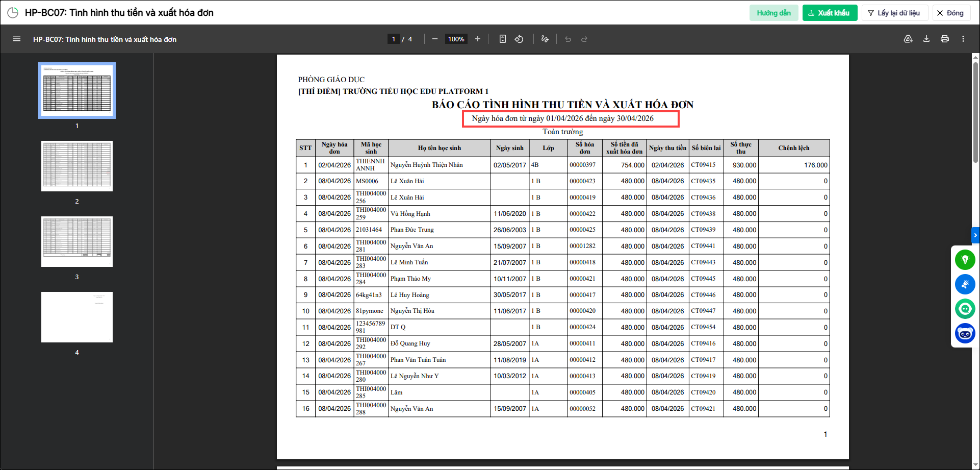Click the fit to page icon
Screen dimensions: 980x470
click(x=503, y=39)
